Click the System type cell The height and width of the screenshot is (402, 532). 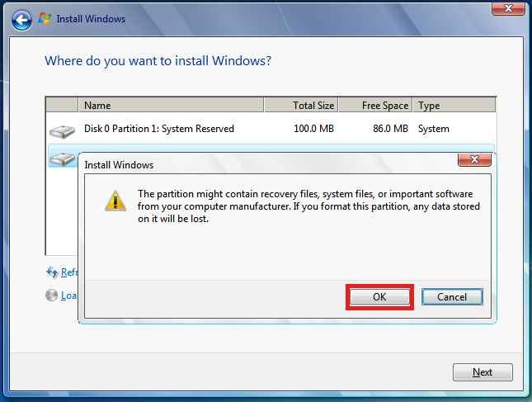click(434, 129)
